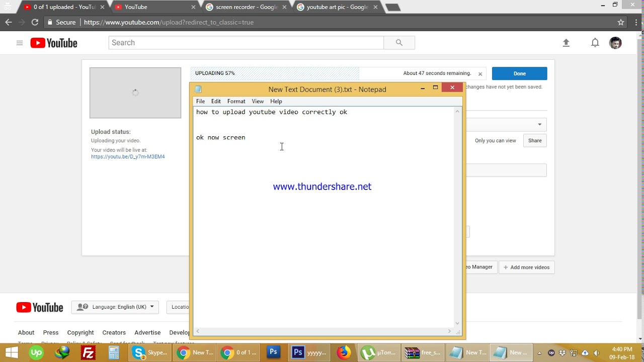Open the Upwork taskbar icon
This screenshot has width=644, height=362.
37,352
